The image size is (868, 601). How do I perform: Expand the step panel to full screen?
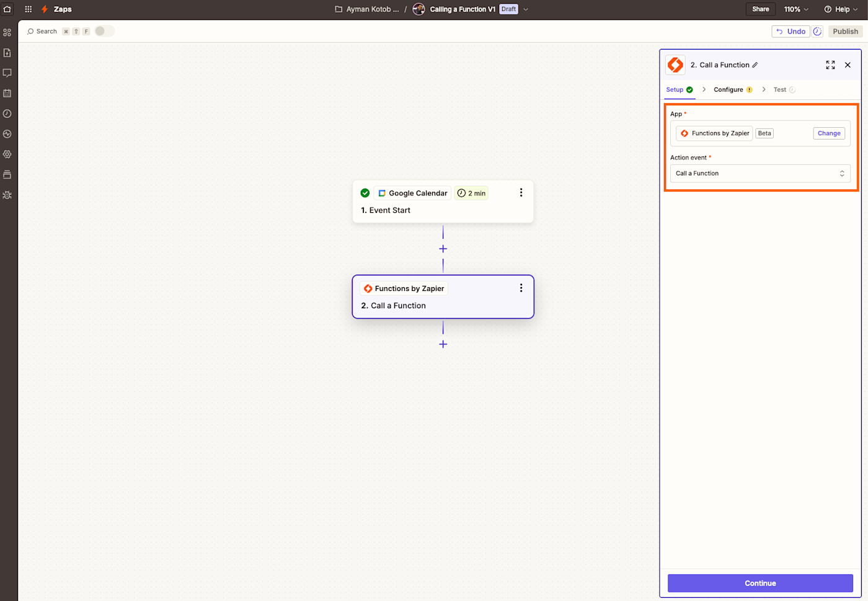(830, 65)
